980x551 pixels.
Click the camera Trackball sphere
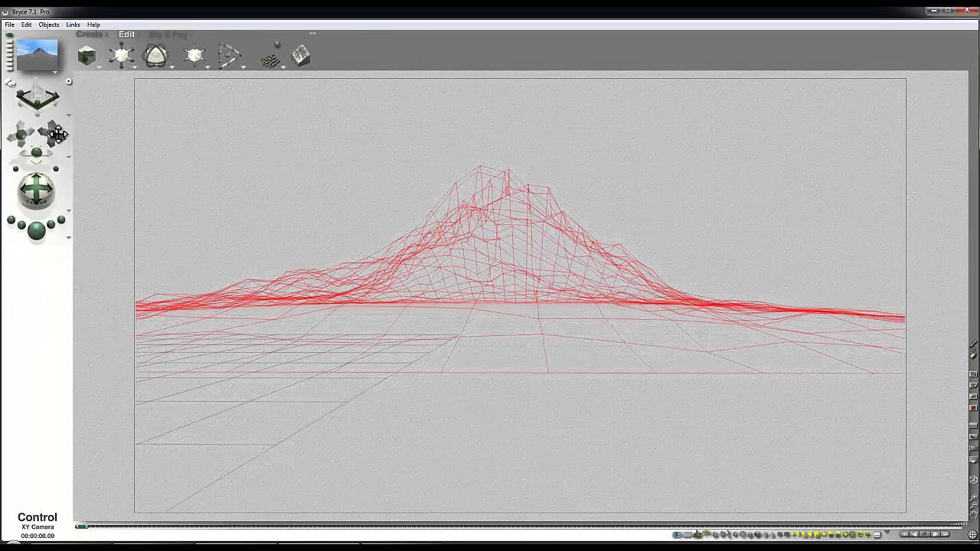click(36, 189)
